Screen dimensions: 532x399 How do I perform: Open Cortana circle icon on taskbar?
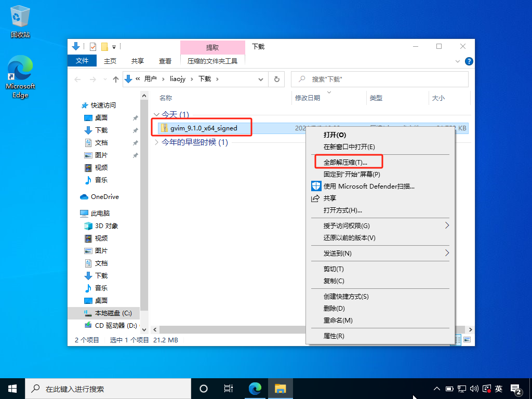(x=204, y=389)
